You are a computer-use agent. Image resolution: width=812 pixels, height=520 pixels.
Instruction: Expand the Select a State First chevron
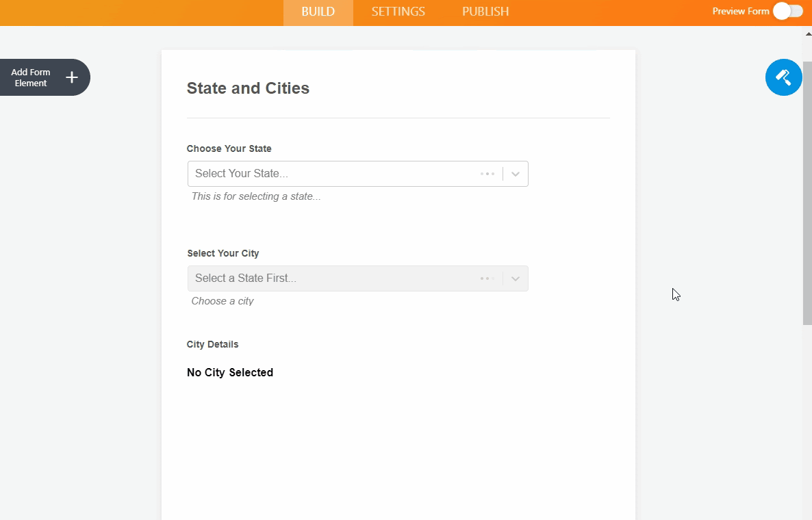(516, 278)
